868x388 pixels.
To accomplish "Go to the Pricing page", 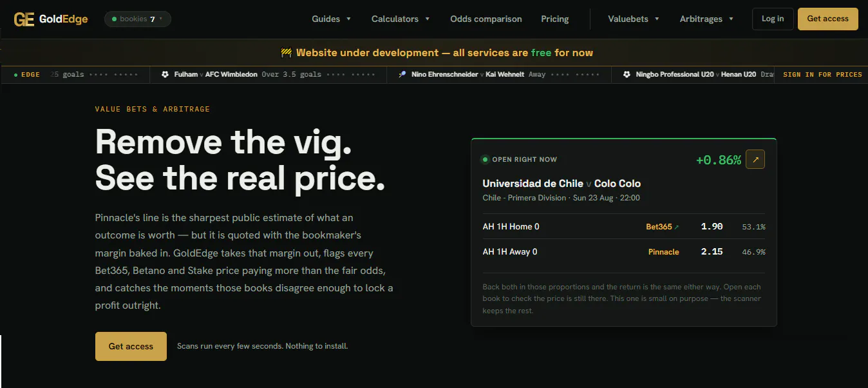I will click(555, 19).
